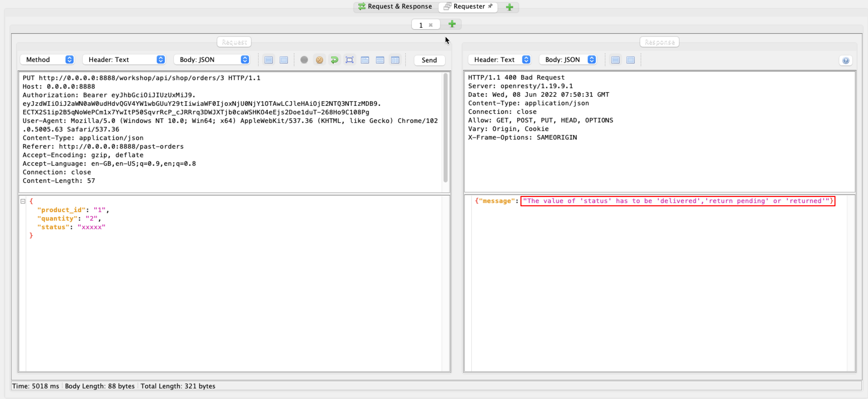Click request split header/body view icon
This screenshot has width=868, height=399.
269,60
